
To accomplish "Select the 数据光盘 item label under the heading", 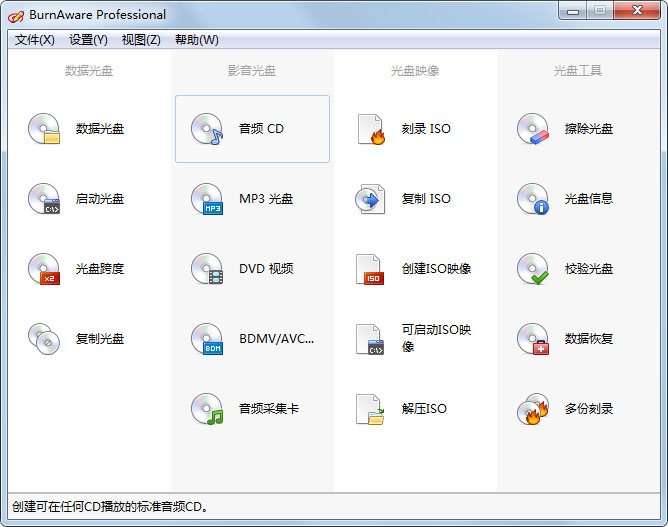I will click(100, 129).
